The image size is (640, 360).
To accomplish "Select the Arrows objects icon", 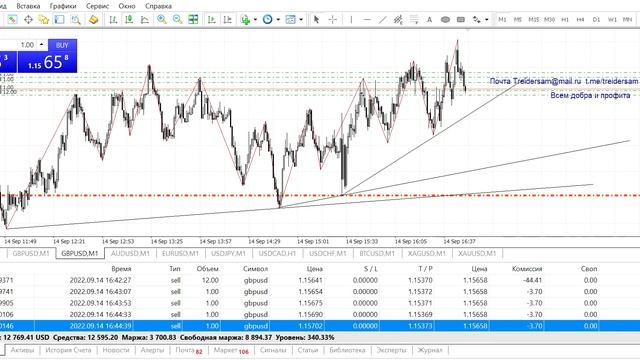I will (476, 19).
